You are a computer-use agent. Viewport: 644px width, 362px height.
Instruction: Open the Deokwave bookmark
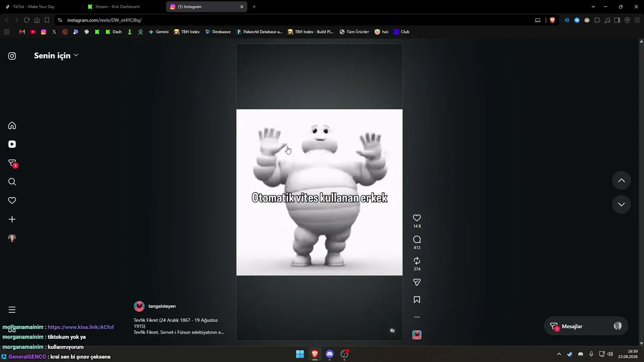click(218, 32)
